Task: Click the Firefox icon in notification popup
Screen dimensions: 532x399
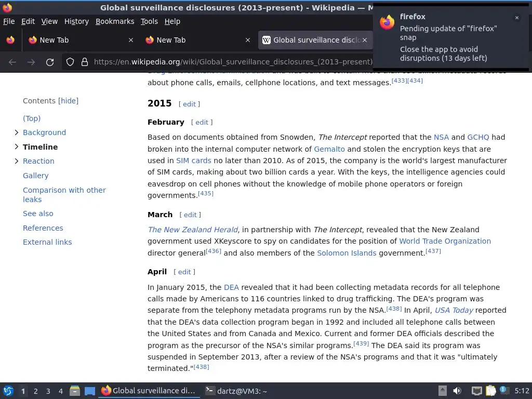Action: tap(387, 22)
